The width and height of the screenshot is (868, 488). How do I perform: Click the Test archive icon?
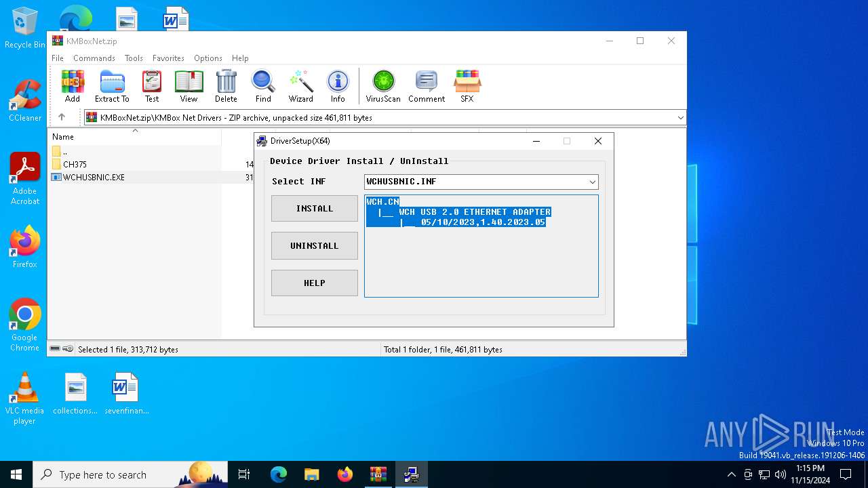(152, 86)
